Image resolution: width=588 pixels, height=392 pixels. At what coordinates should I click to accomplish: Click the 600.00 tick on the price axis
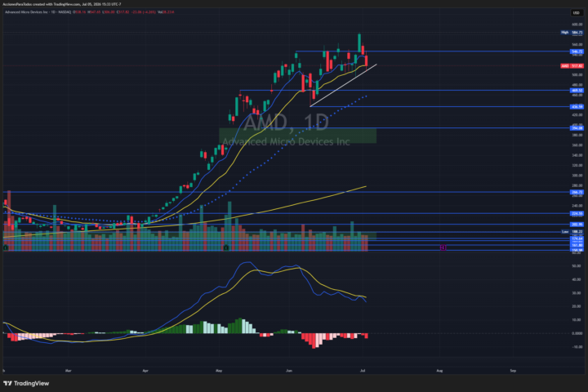577,24
